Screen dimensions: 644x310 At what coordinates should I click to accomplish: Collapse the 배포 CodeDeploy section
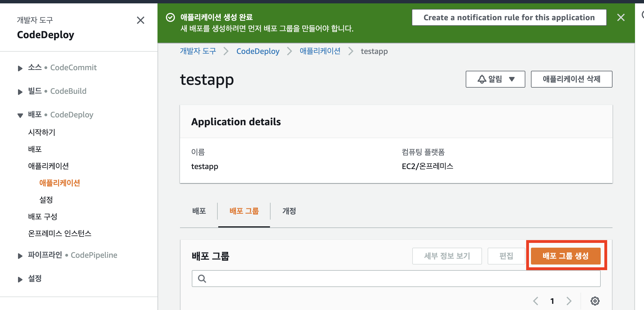(x=20, y=115)
